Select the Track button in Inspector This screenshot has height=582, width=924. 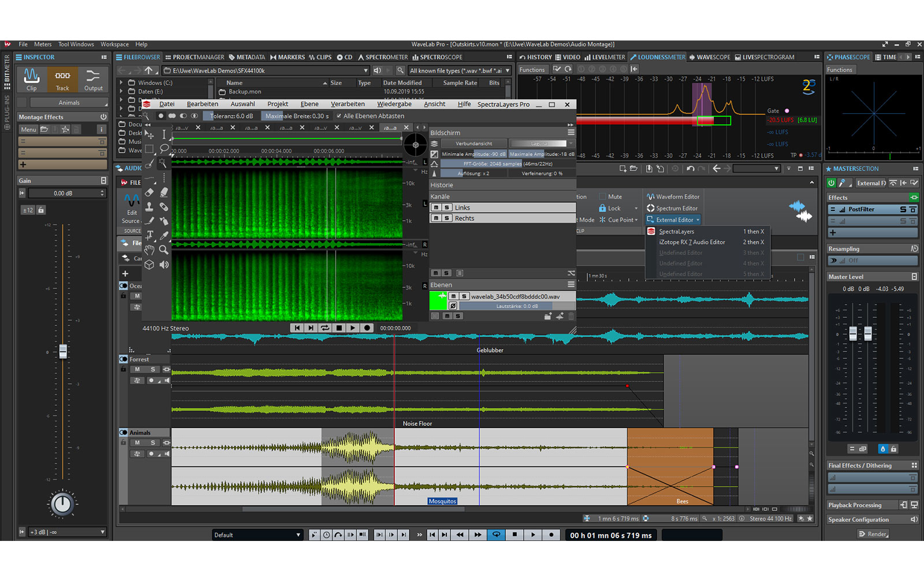[62, 80]
